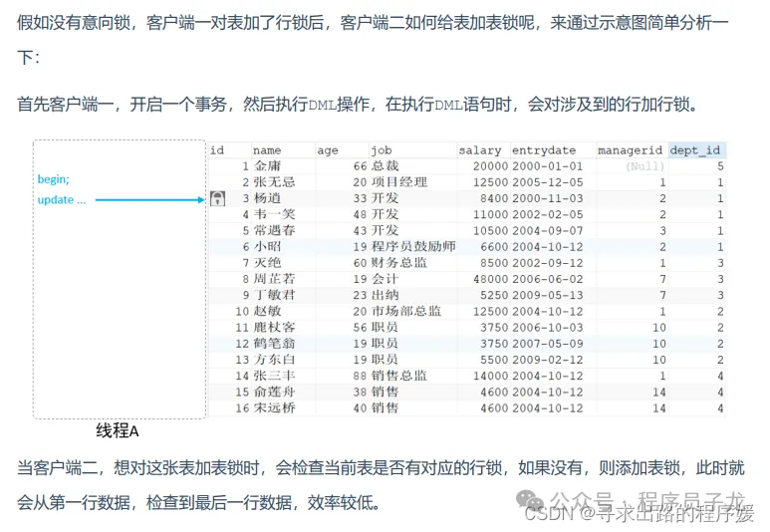
Task: Click the entry date 2000-01-01
Action: click(x=548, y=166)
